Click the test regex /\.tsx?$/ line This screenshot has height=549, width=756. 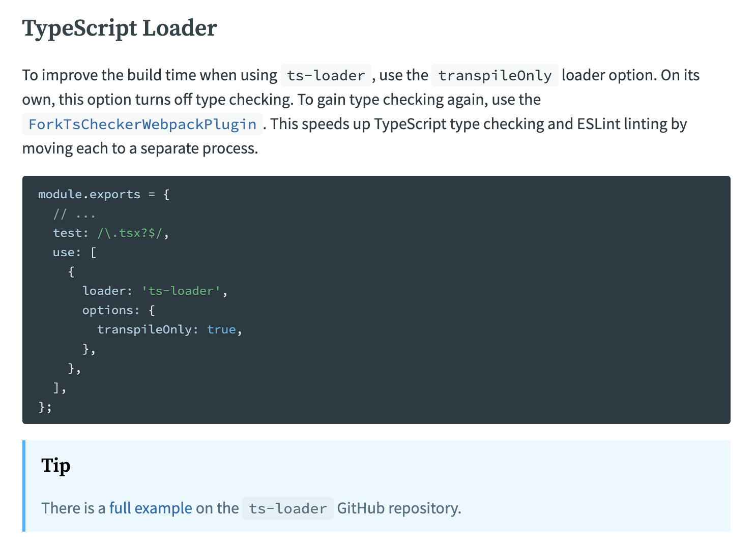[111, 233]
